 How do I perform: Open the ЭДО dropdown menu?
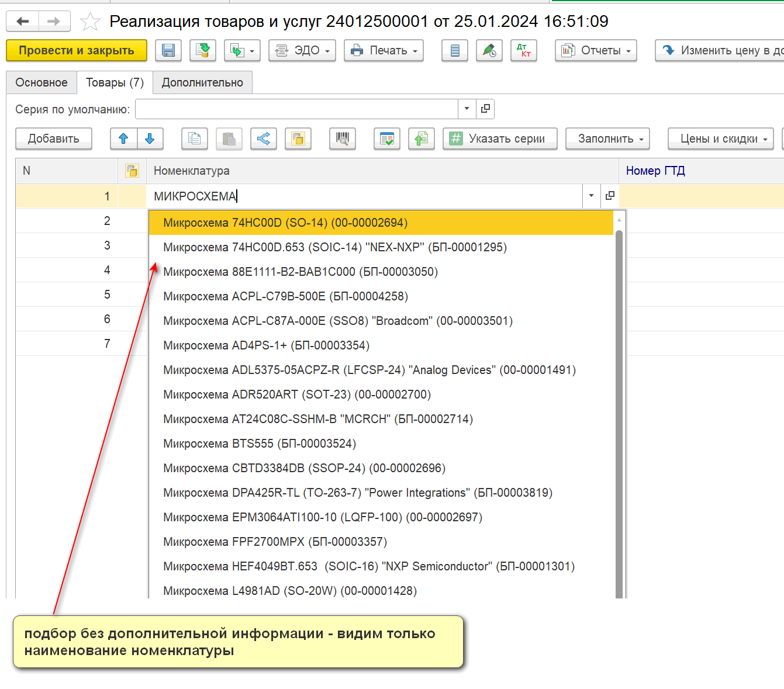302,51
